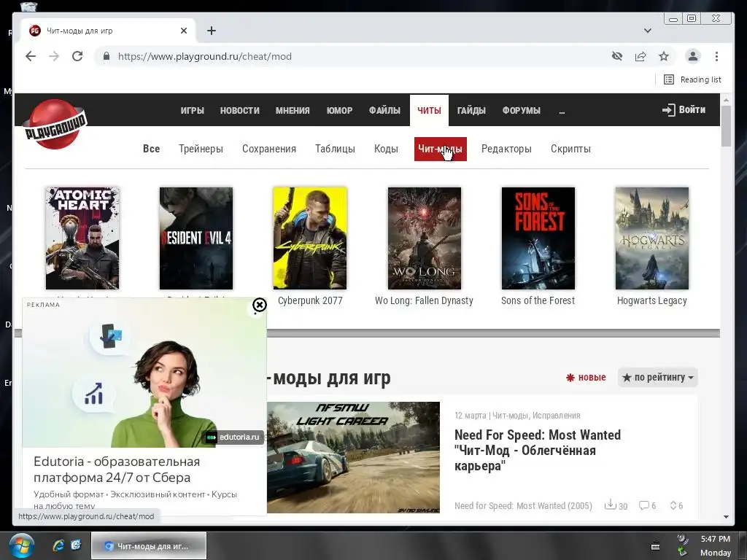This screenshot has width=747, height=560.
Task: Select the Чит-моды filter tab
Action: coord(440,149)
